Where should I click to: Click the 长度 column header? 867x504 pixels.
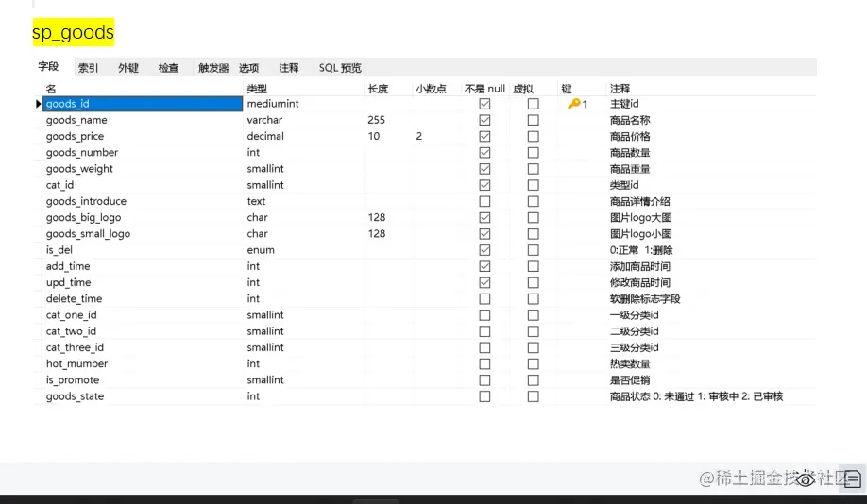pyautogui.click(x=378, y=89)
